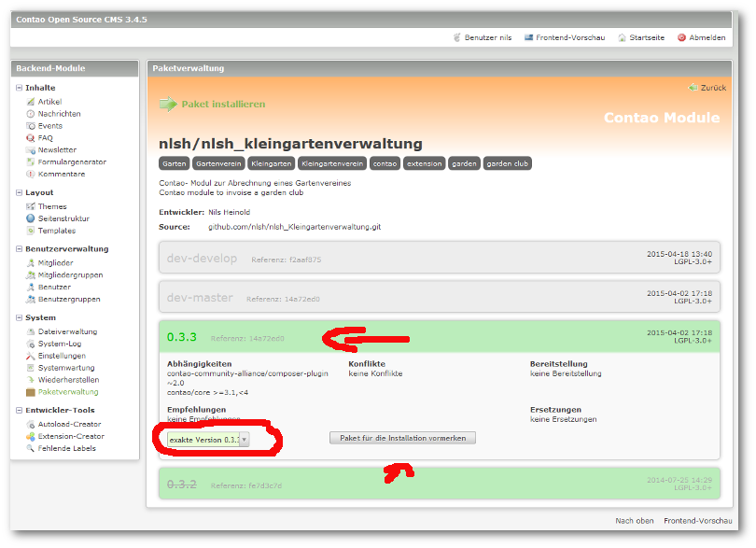This screenshot has height=548, width=756.
Task: Click the red Abmelden icon
Action: pos(681,37)
